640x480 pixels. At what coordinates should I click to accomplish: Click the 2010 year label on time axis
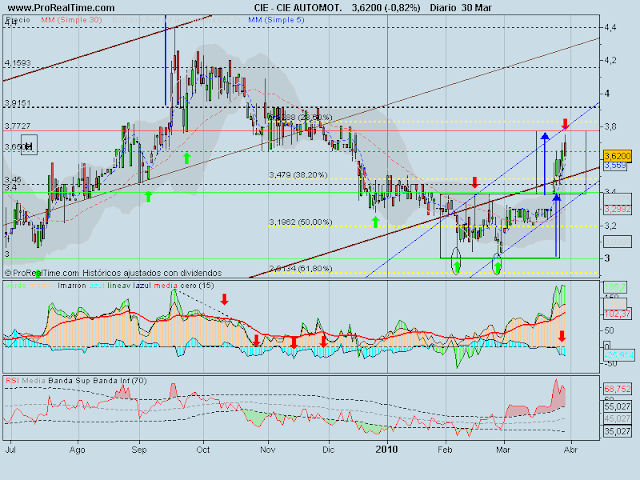pyautogui.click(x=386, y=449)
